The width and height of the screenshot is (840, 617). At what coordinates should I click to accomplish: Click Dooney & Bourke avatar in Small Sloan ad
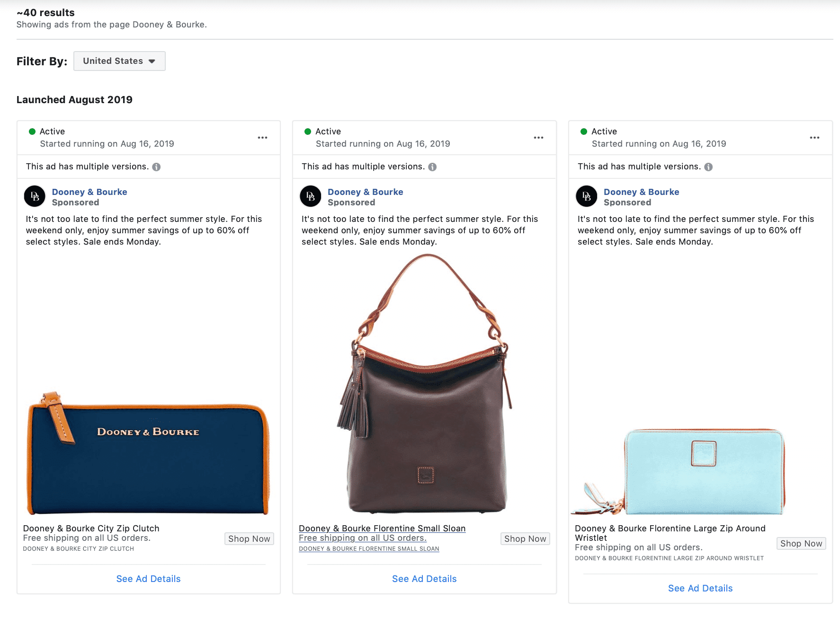tap(311, 196)
